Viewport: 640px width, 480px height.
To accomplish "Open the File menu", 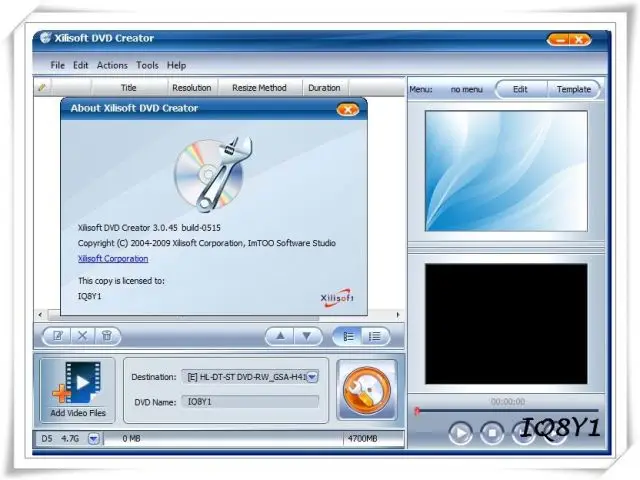I will coord(58,65).
